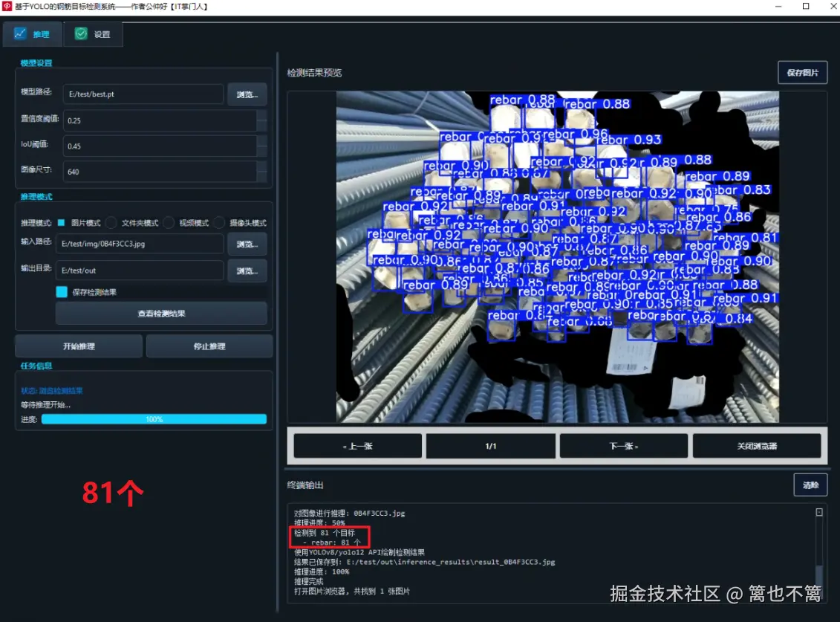
Task: Browse for the output directory
Action: (246, 270)
